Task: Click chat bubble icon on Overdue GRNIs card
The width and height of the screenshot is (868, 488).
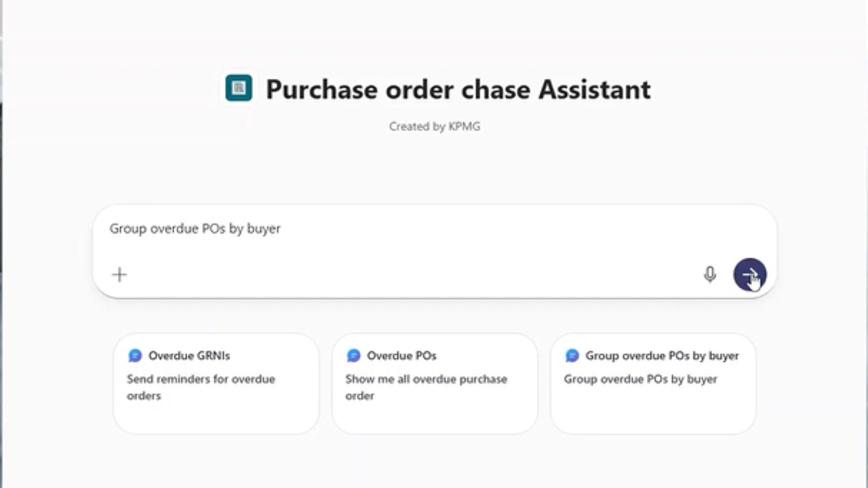Action: [135, 355]
